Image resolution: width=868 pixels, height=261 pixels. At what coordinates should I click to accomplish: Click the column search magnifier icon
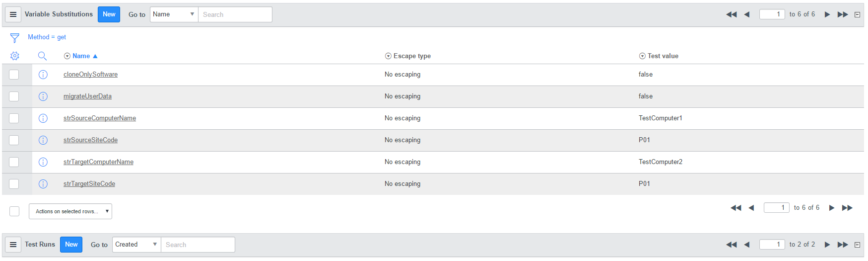point(42,56)
